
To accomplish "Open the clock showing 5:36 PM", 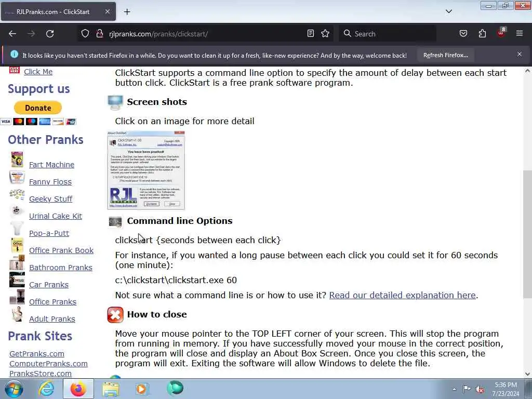I will tap(506, 389).
